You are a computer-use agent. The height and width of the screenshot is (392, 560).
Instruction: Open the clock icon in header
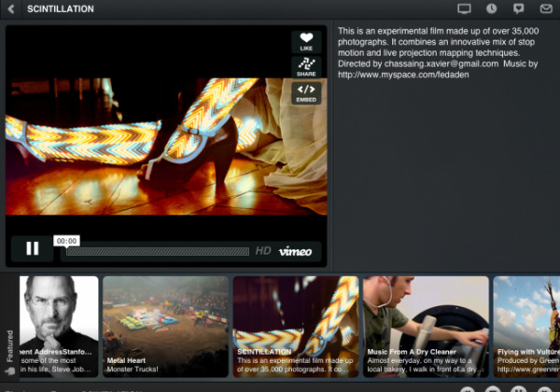(x=492, y=9)
